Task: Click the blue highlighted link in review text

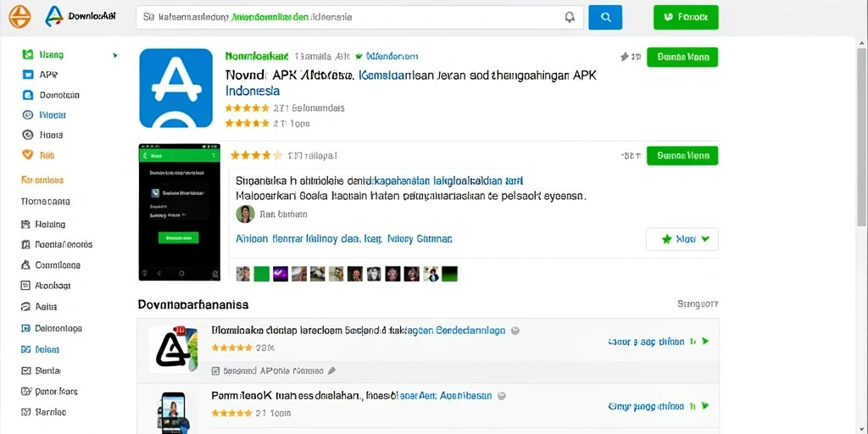Action: click(449, 181)
